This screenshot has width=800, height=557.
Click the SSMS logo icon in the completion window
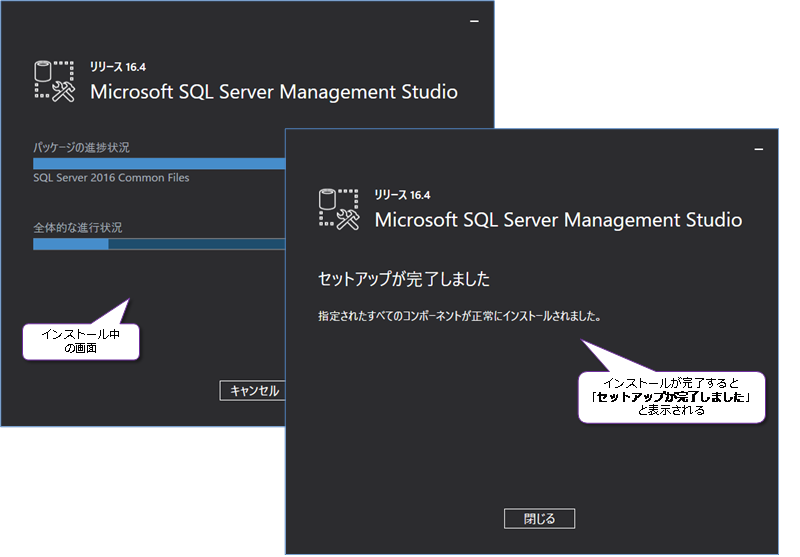pyautogui.click(x=339, y=210)
